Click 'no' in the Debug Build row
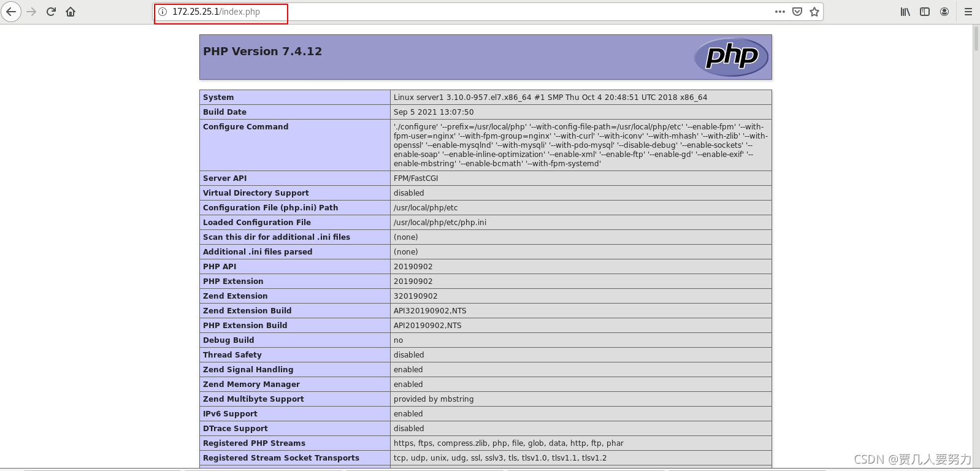 tap(399, 340)
